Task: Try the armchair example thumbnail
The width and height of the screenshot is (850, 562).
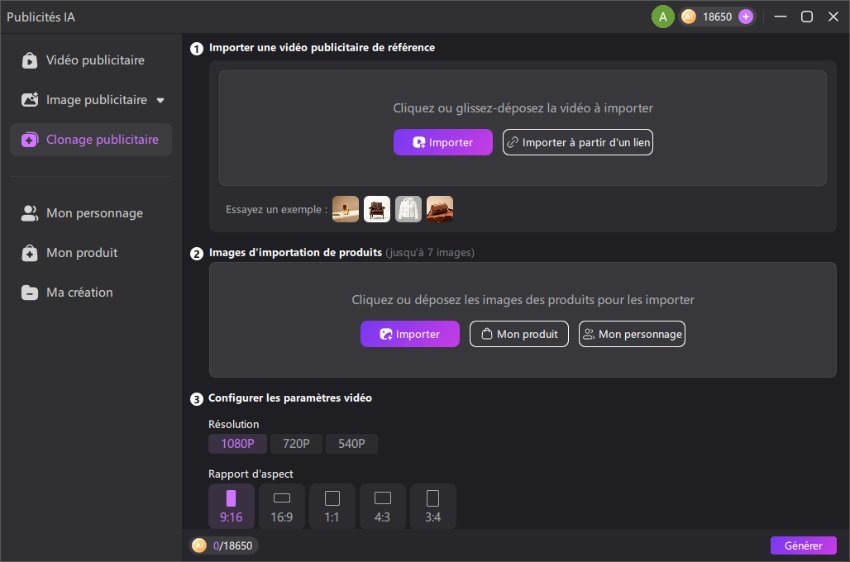Action: pyautogui.click(x=377, y=209)
